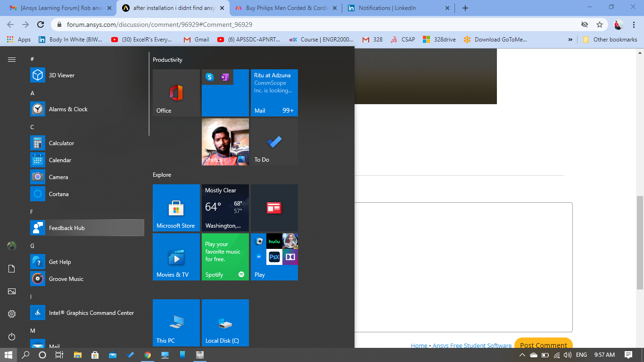This screenshot has width=644, height=362.
Task: Reload the current page
Action: [x=41, y=25]
